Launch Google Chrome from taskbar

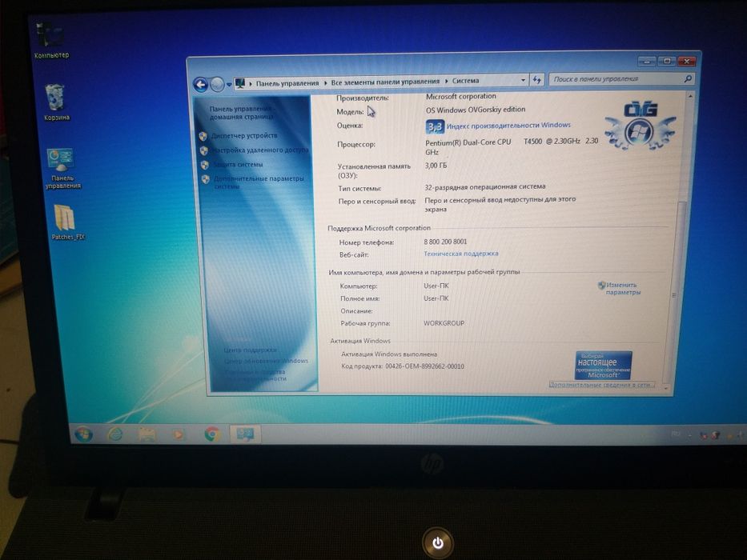click(x=212, y=434)
